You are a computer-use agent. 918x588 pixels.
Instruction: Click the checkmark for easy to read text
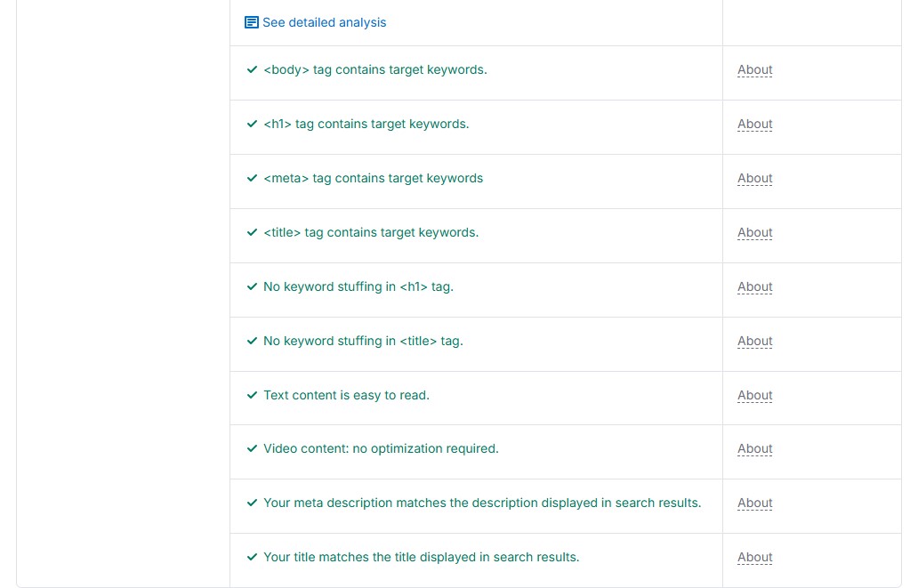[x=252, y=395]
